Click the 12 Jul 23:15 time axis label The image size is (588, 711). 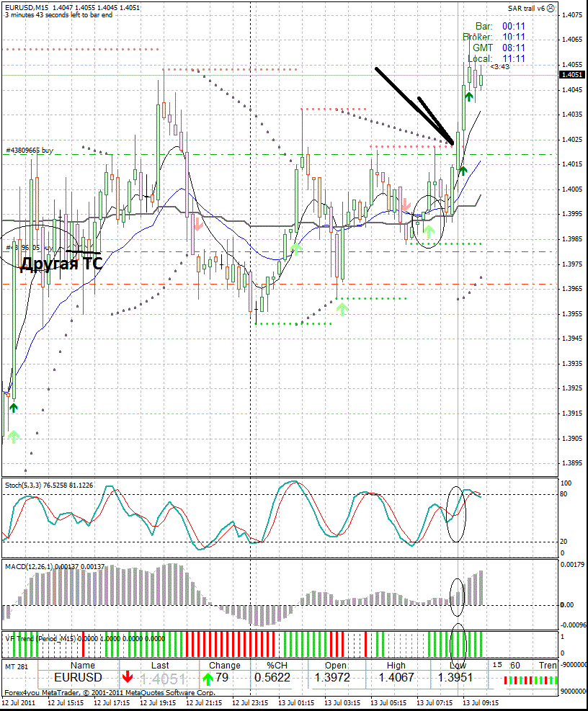pyautogui.click(x=250, y=703)
